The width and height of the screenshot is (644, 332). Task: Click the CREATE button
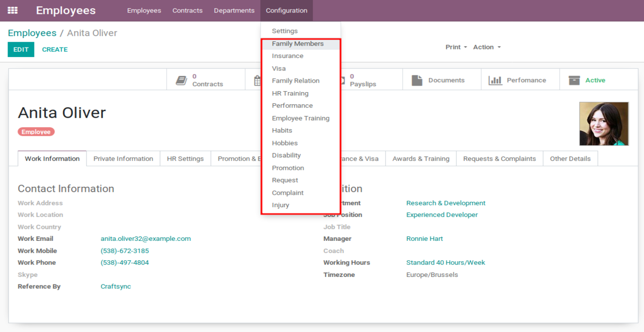[x=54, y=50]
